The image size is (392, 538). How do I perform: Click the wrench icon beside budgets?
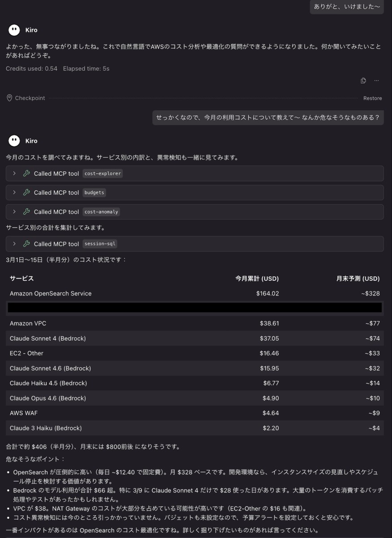26,192
